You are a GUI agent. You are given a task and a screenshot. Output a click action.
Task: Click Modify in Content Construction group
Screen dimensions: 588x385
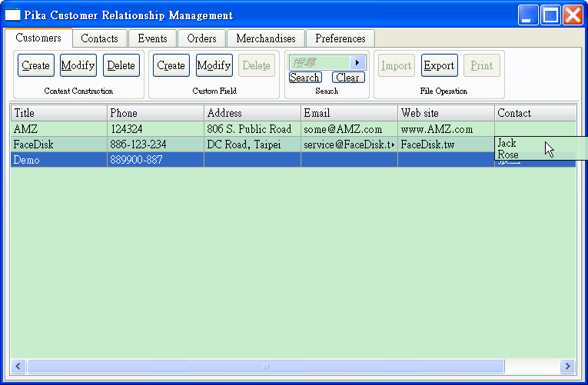pyautogui.click(x=78, y=66)
